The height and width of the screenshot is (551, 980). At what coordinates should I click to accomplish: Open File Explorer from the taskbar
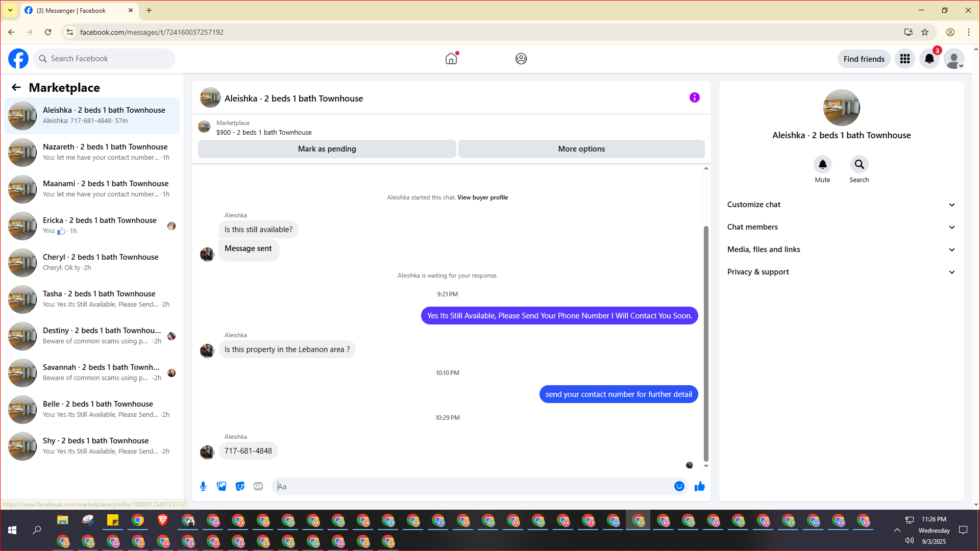point(63,520)
